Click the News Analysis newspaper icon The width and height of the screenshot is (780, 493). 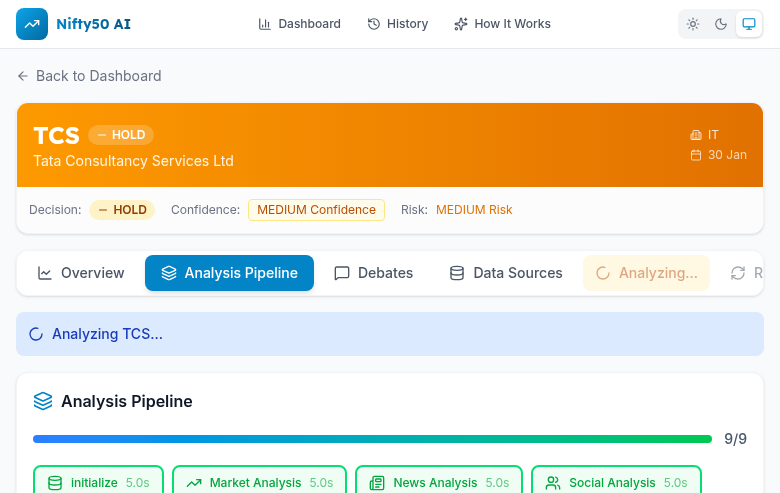coord(377,483)
